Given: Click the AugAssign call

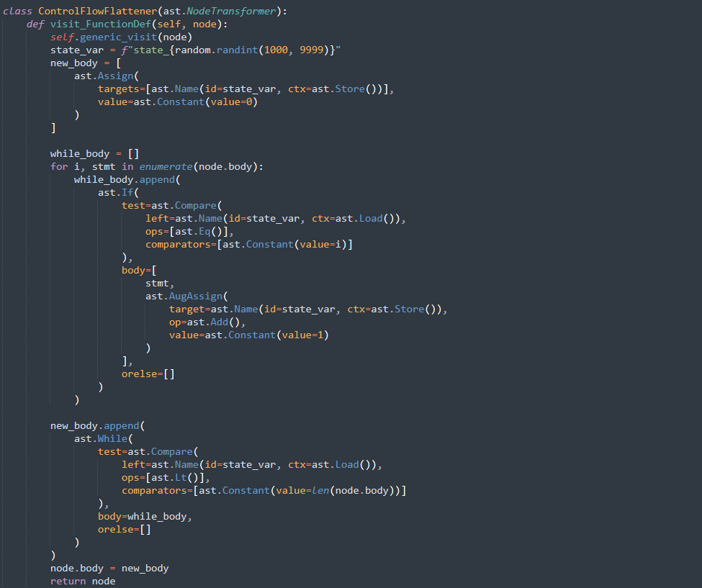Looking at the screenshot, I should point(196,297).
